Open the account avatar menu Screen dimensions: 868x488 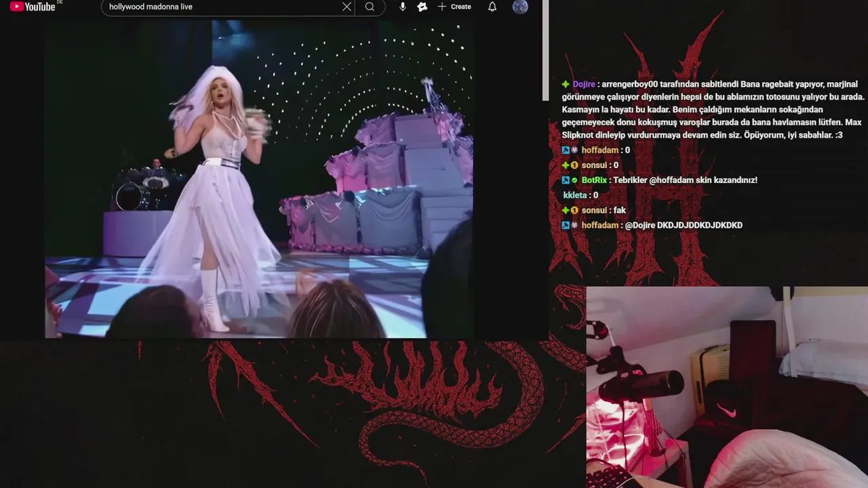click(x=520, y=7)
